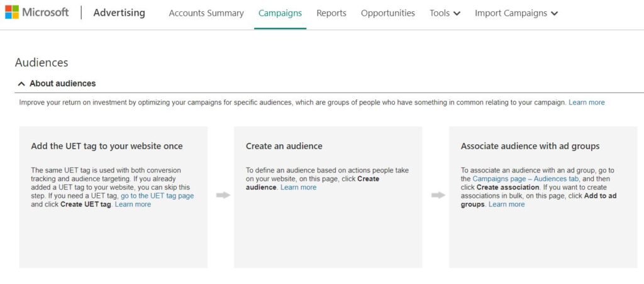Go to the Reports tab
Image resolution: width=644 pixels, height=284 pixels.
click(331, 13)
